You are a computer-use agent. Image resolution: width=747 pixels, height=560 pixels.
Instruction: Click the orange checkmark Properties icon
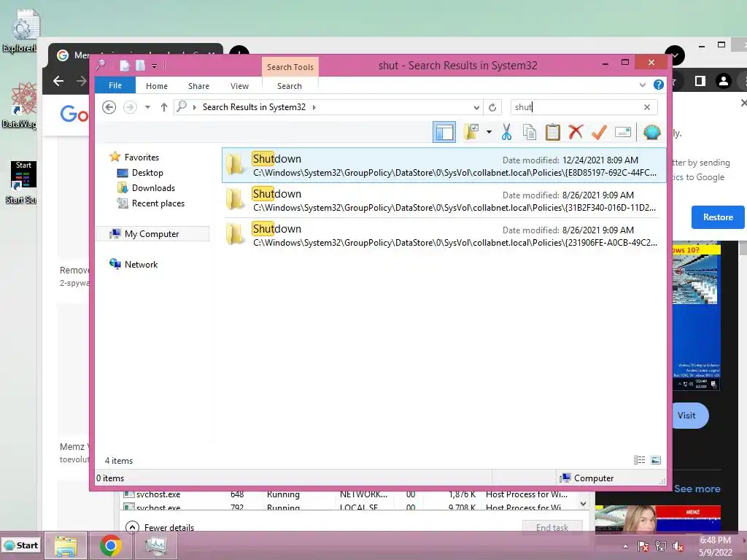[599, 132]
